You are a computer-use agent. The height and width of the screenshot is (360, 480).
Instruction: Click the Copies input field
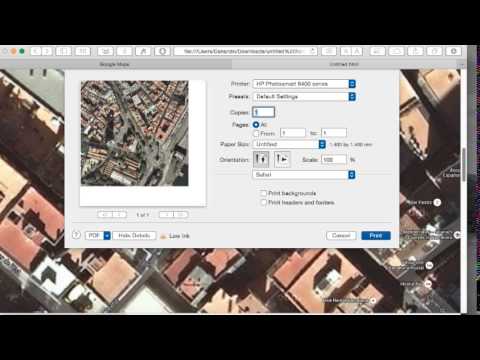click(264, 112)
